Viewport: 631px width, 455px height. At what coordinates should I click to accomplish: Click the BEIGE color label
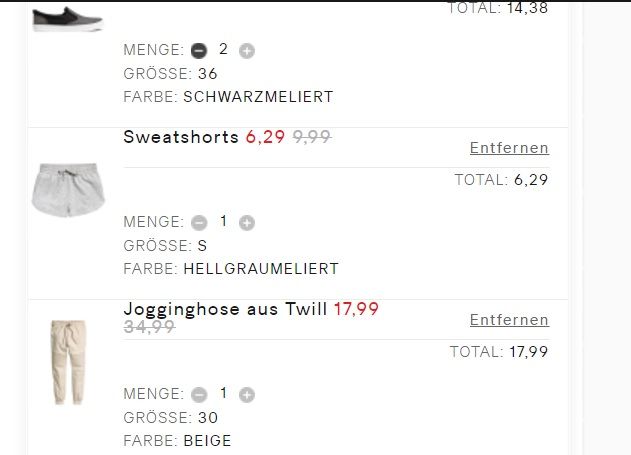pos(207,441)
